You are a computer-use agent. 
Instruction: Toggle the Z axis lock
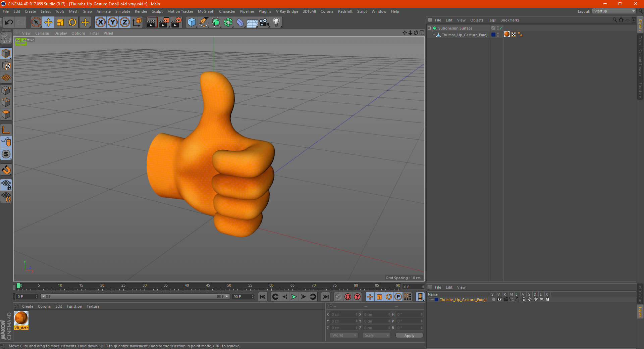coord(125,22)
